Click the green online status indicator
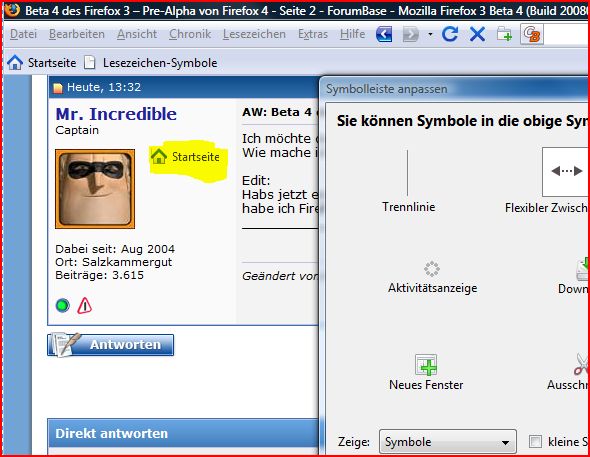 tap(62, 305)
